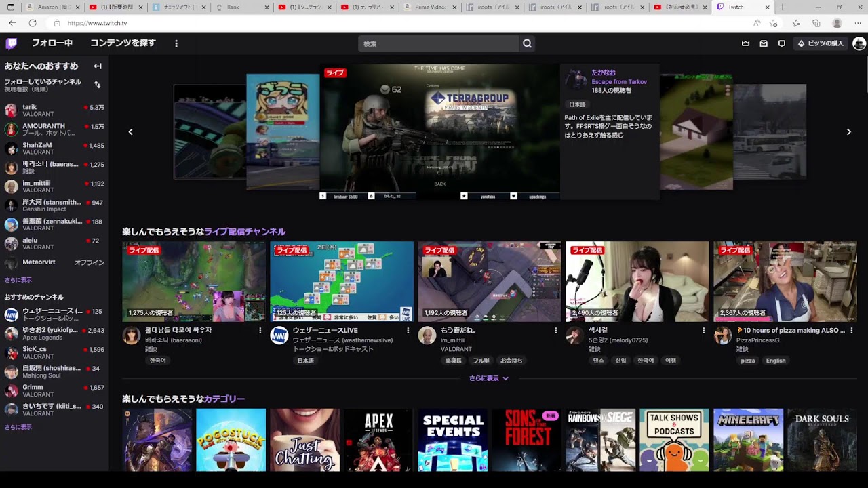Switch to the Rank browser tab
868x488 pixels.
point(241,7)
